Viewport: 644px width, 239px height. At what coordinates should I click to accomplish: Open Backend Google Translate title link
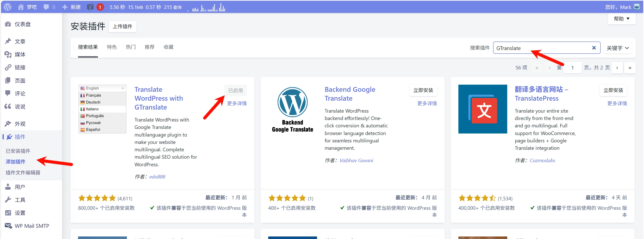click(350, 94)
